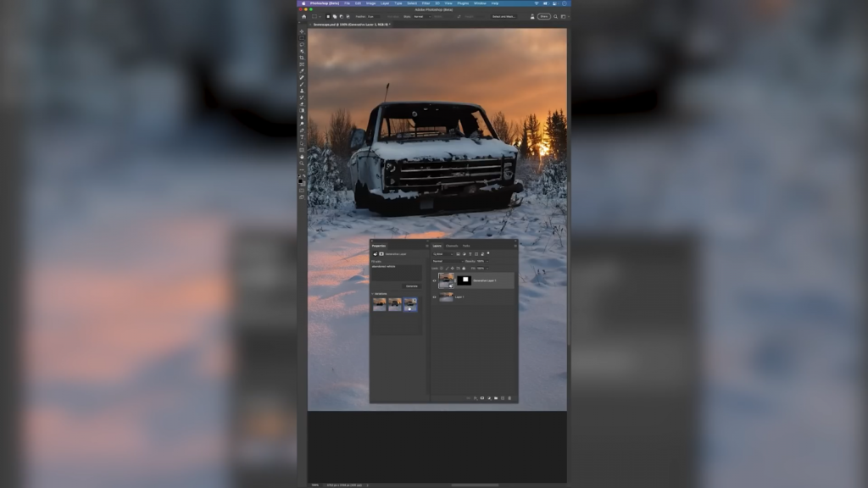The width and height of the screenshot is (868, 488).
Task: Toggle lock position
Action: tap(453, 269)
